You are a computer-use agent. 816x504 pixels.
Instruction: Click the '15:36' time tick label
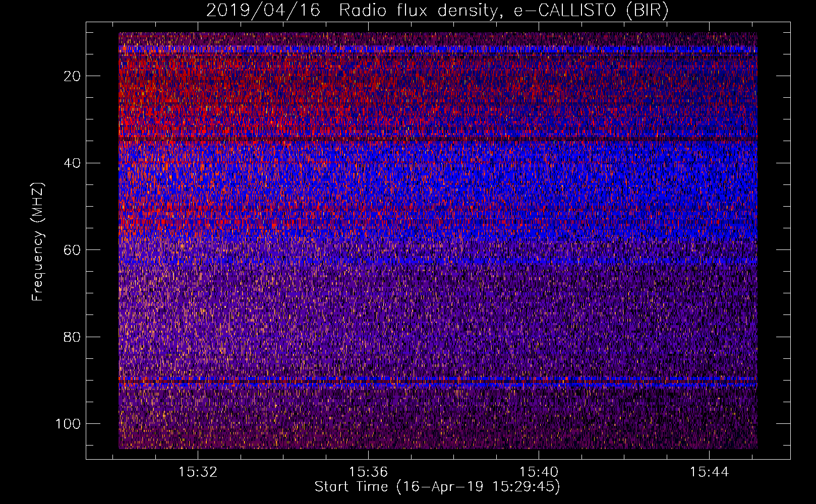[368, 472]
